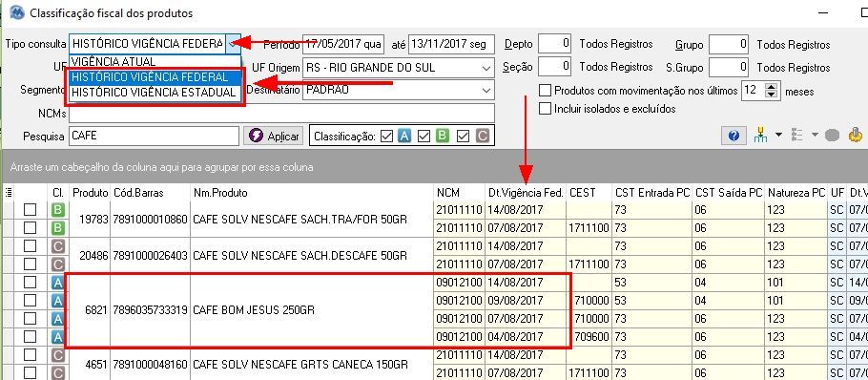The image size is (868, 380).
Task: Choose VIGÊNCIA ATUAL from the list
Action: click(155, 61)
